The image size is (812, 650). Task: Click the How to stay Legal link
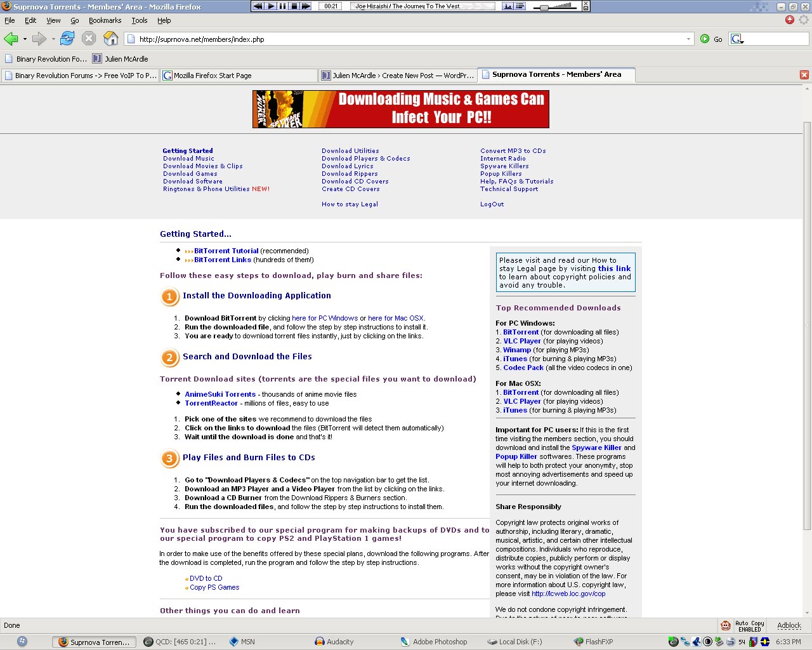point(350,204)
